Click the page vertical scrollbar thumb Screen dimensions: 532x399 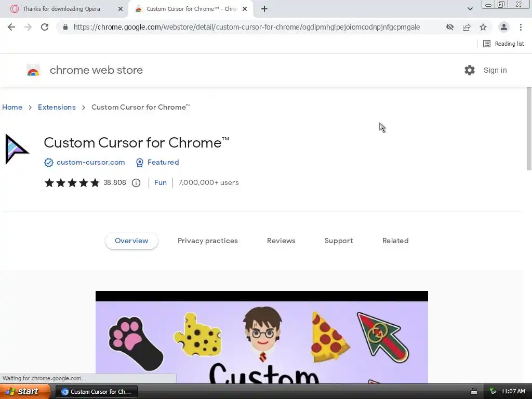529,129
